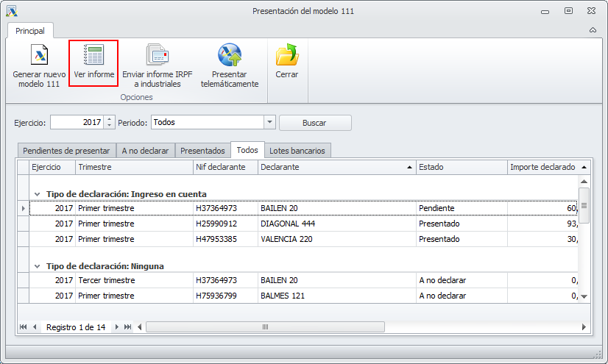
Task: Click Generar nuevo modelo 111 icon
Action: pyautogui.click(x=38, y=56)
